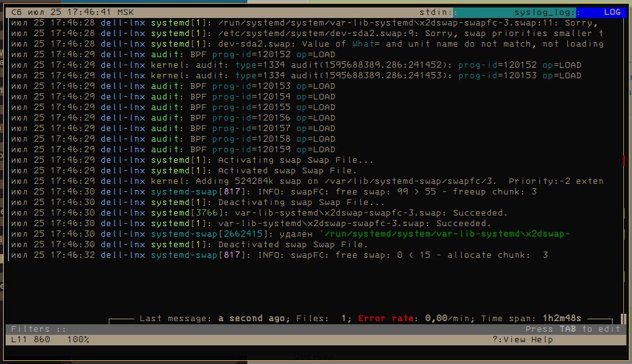Click the clock text 'Сб июл 25 17:46:41 MSK'
This screenshot has width=632, height=364.
pos(73,12)
